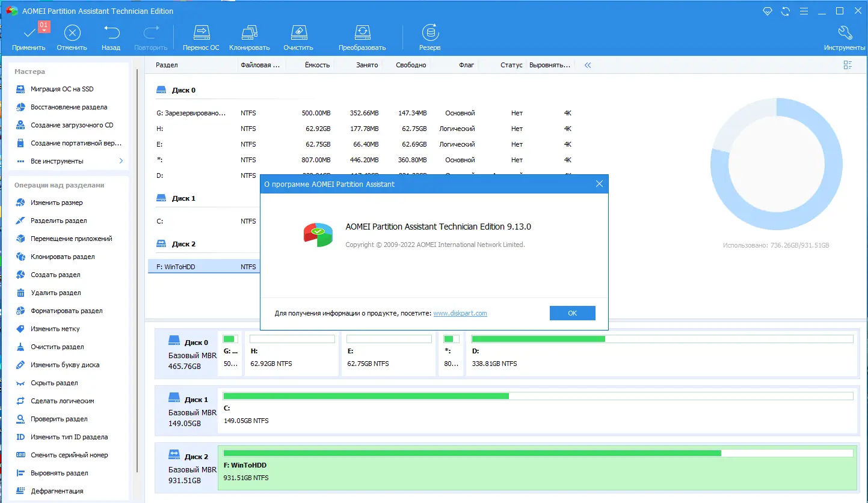Open the diamond upgrade icon in titlebar

click(767, 11)
